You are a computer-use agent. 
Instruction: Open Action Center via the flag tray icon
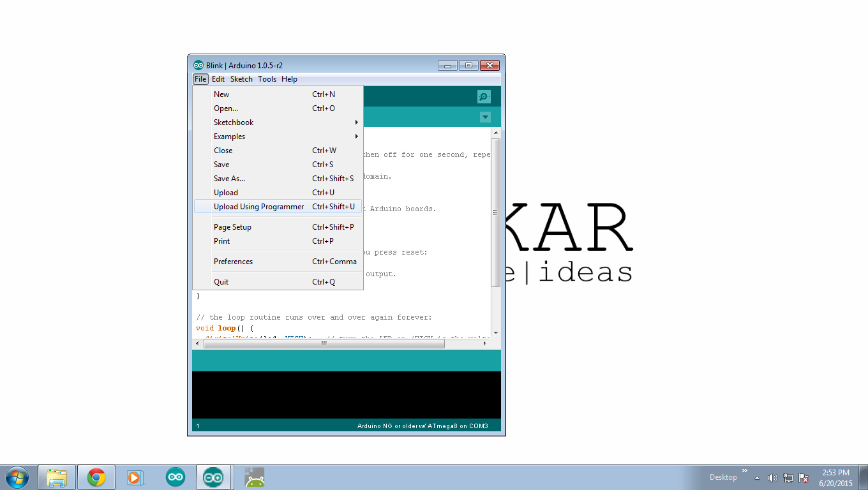click(803, 477)
